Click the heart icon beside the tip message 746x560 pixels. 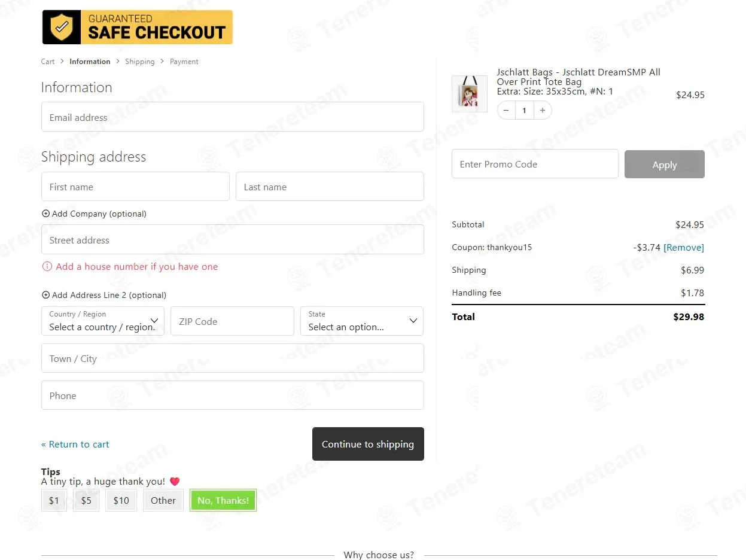pyautogui.click(x=175, y=482)
